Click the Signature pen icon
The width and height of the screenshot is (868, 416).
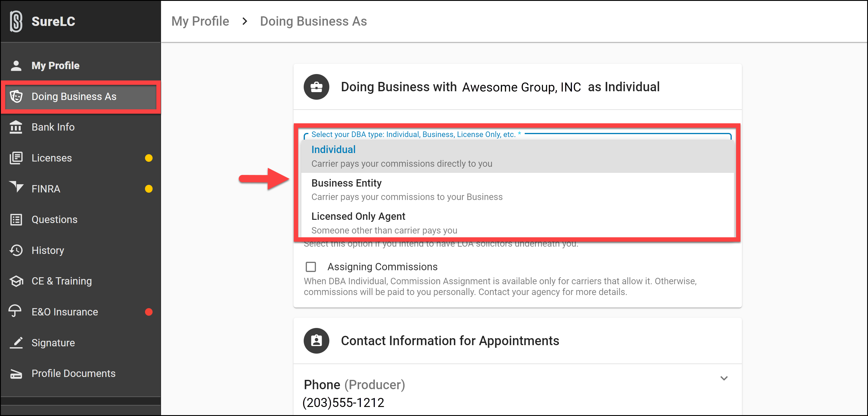(16, 343)
